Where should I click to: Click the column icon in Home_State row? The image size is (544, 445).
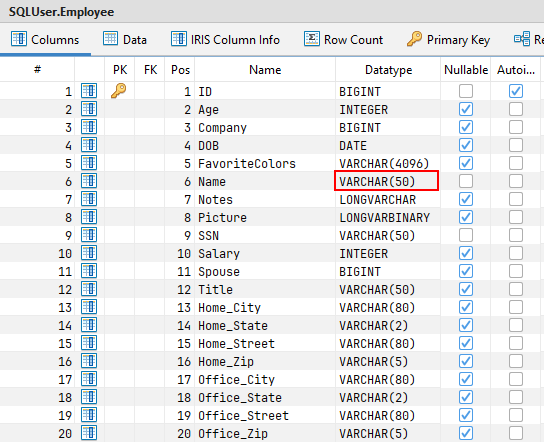coord(89,325)
